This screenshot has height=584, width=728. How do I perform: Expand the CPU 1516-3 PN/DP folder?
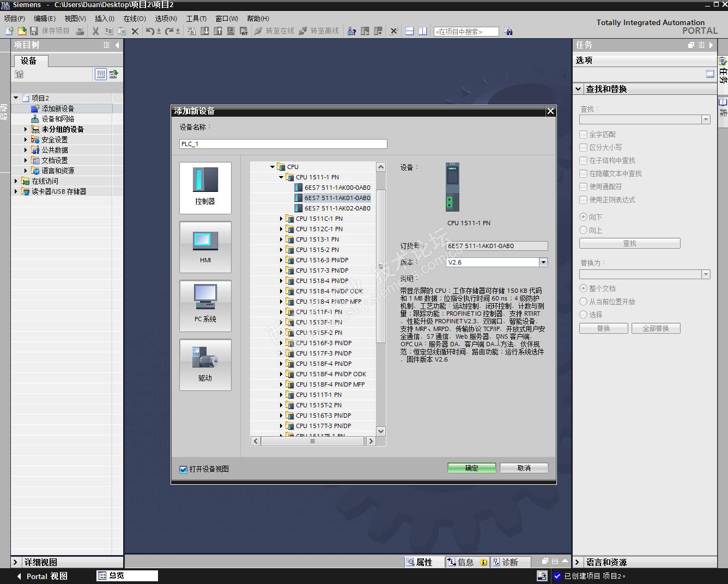pos(281,260)
